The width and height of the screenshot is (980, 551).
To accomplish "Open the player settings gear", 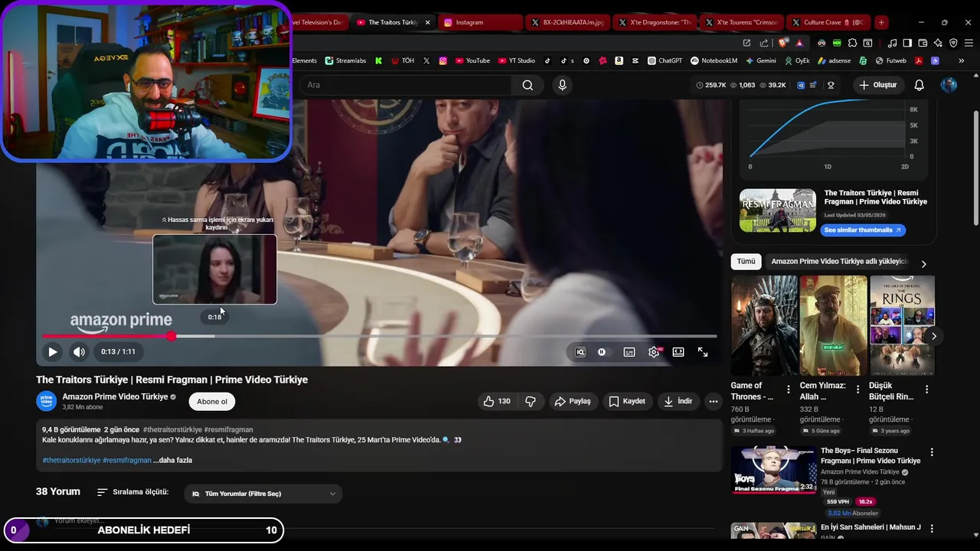I will tap(654, 352).
